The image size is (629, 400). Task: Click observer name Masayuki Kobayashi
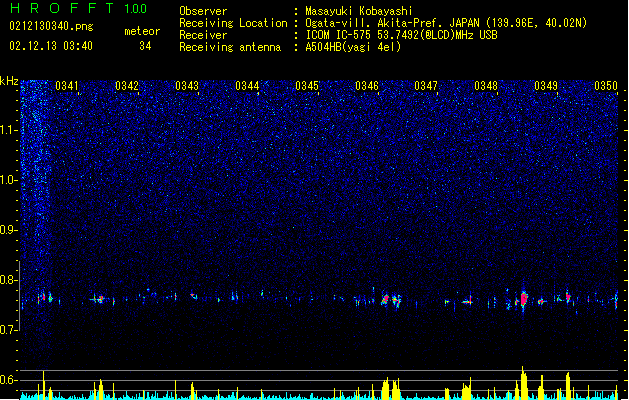point(359,11)
